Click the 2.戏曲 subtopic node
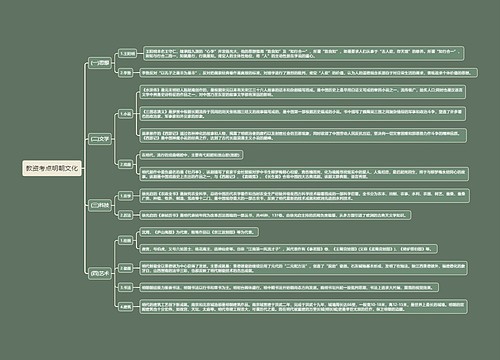This screenshot has height=360, width=500. pos(126,164)
